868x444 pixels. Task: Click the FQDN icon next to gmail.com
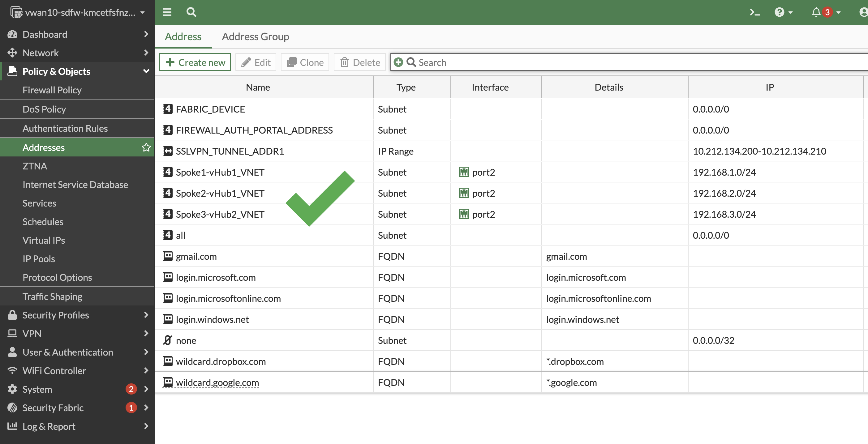click(x=168, y=256)
